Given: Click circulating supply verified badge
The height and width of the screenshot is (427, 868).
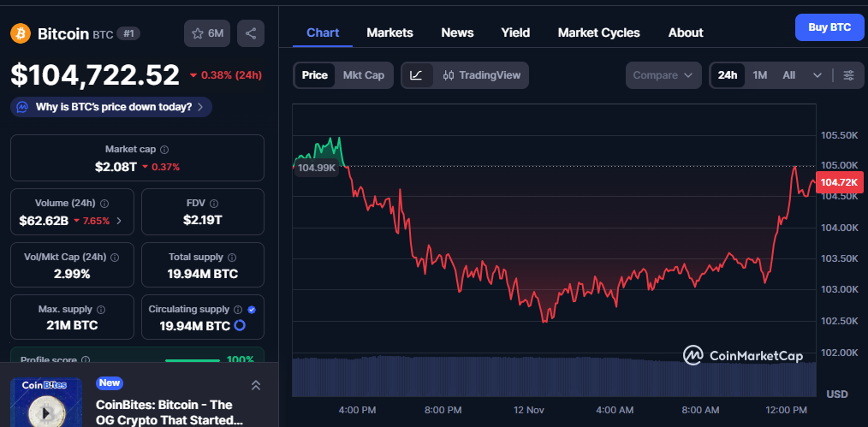Looking at the screenshot, I should pyautogui.click(x=251, y=309).
